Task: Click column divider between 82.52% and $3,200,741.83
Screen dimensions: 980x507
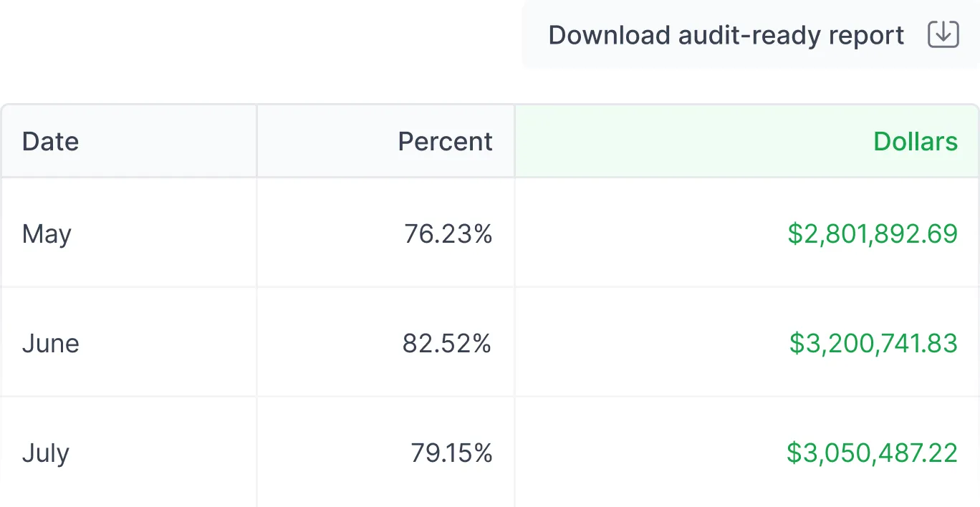Action: [514, 343]
